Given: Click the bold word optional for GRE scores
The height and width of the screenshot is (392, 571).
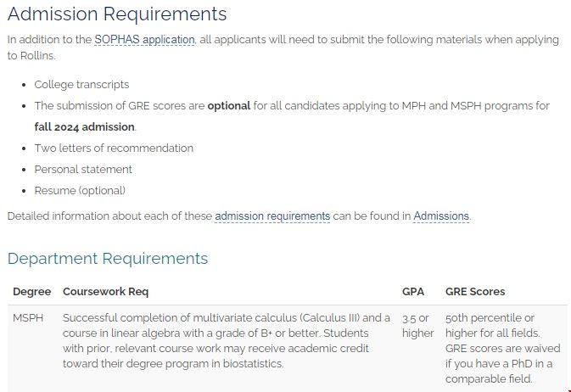Looking at the screenshot, I should click(x=228, y=106).
